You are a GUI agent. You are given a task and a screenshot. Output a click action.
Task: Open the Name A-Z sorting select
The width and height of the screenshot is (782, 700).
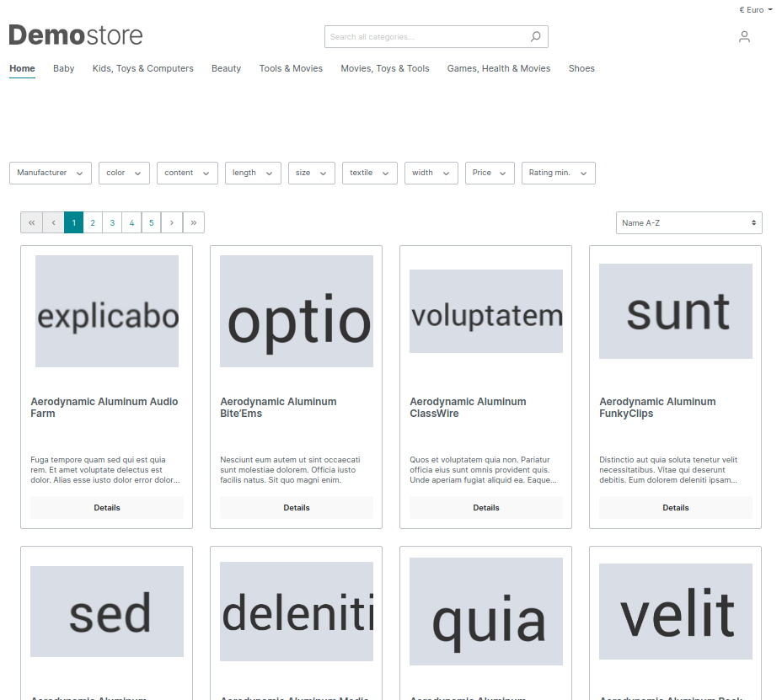click(688, 223)
